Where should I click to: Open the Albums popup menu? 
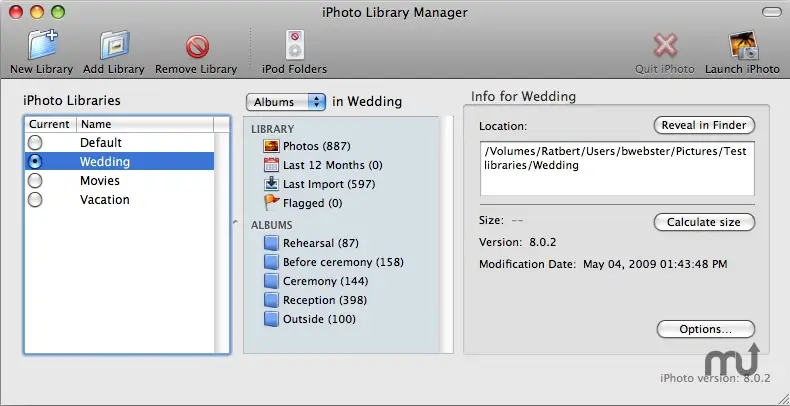click(x=286, y=102)
